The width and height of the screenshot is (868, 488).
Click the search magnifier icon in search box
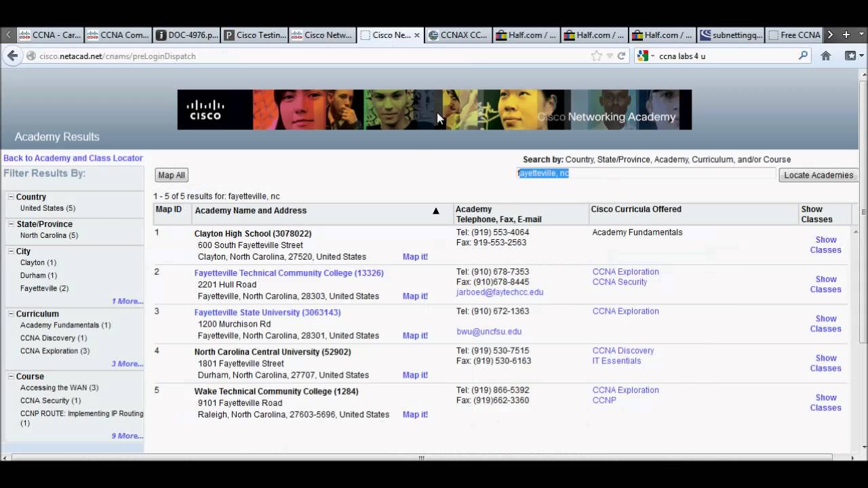[804, 56]
